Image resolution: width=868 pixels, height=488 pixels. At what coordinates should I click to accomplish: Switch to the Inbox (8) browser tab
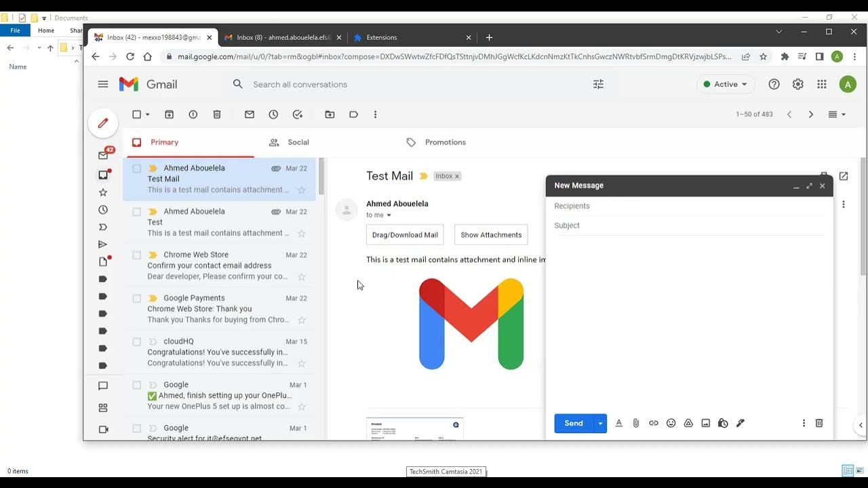283,37
